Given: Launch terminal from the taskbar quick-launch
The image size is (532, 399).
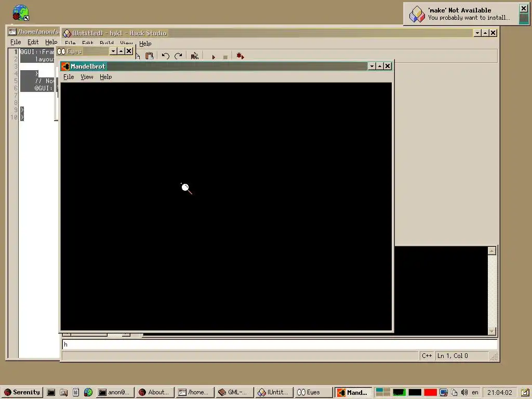Looking at the screenshot, I should tap(51, 392).
